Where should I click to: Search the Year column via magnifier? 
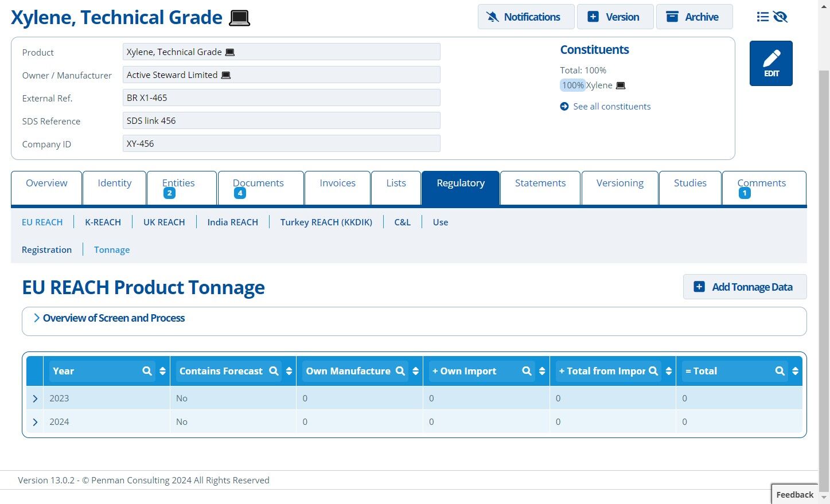click(147, 371)
